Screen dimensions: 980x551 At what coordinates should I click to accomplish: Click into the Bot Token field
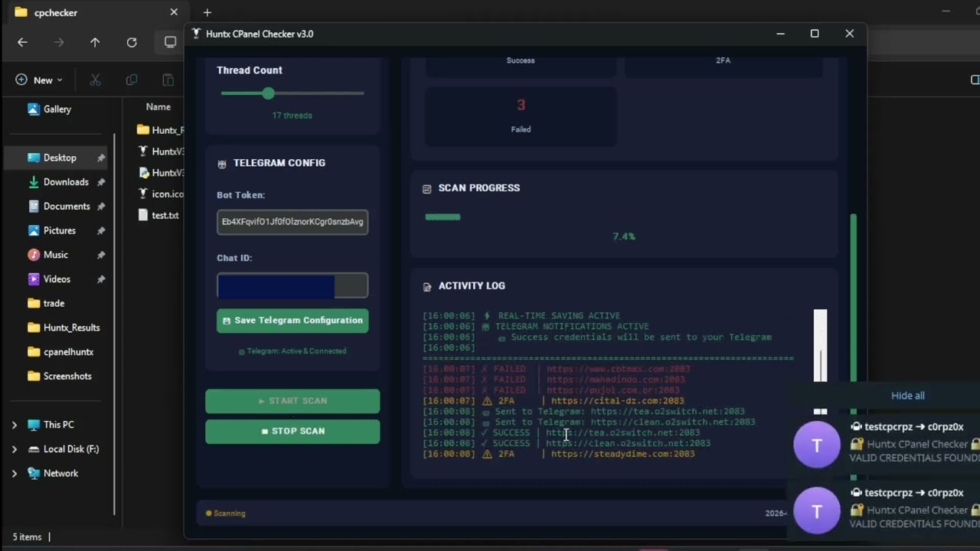point(292,222)
